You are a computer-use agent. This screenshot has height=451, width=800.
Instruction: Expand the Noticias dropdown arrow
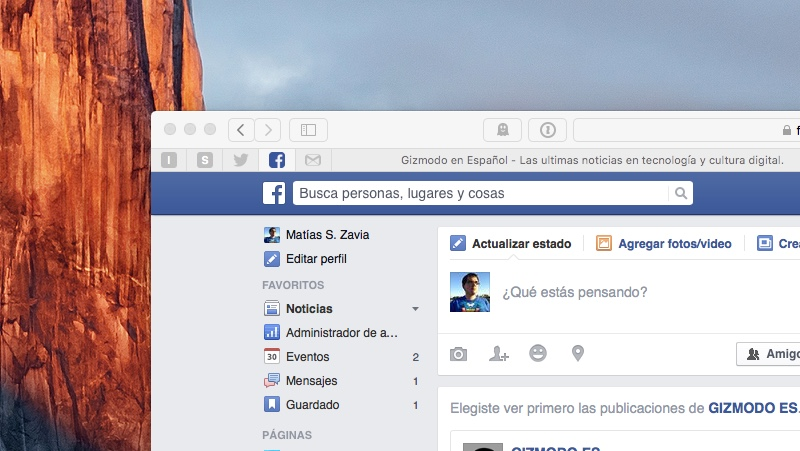[x=415, y=309]
